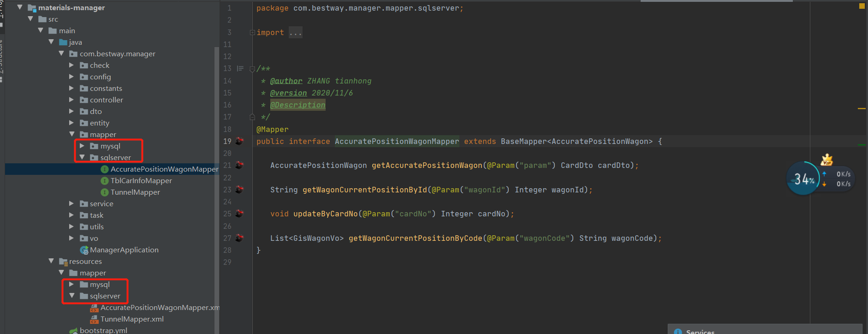Click MyBatis gutter icon on line 25
Screen dimensions: 868x334
pos(239,214)
